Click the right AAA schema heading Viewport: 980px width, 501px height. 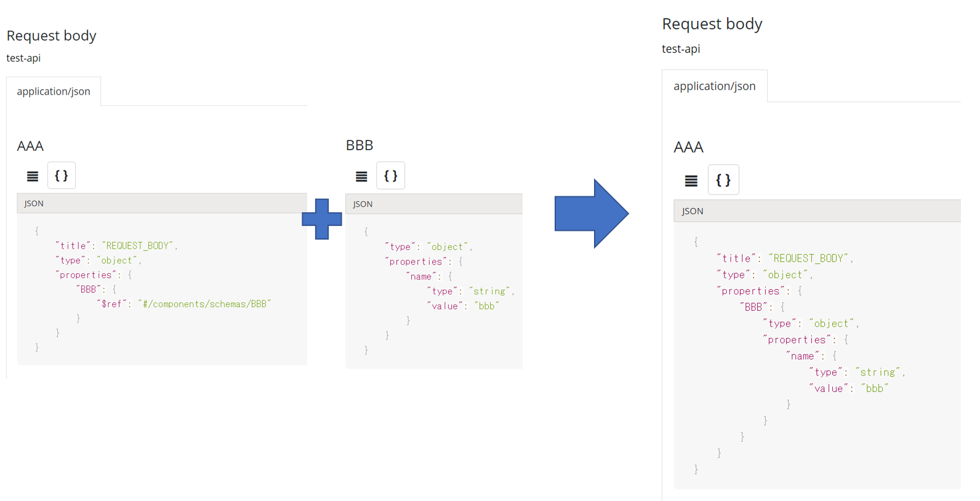coord(689,147)
